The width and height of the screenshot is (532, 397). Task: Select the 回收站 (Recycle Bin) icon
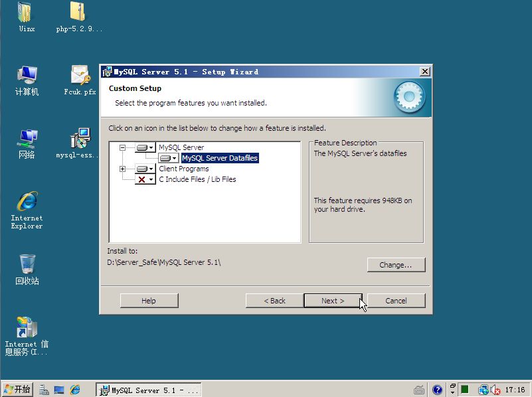[x=27, y=270]
